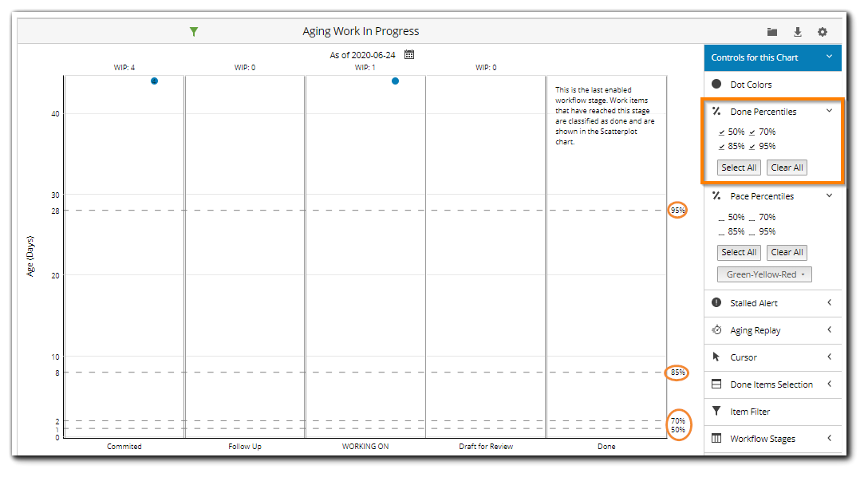Enable the Pace Percentiles 95% checkbox
The width and height of the screenshot is (868, 477).
(752, 232)
